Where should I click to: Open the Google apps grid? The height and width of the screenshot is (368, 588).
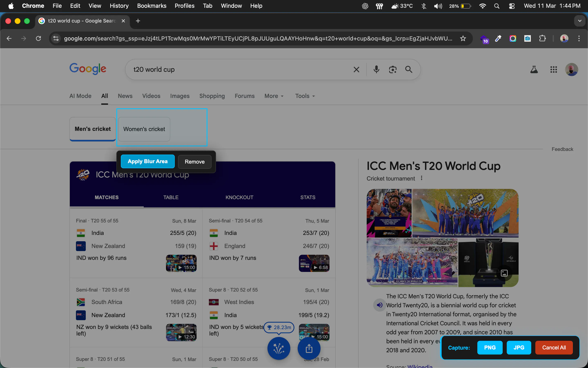click(553, 70)
